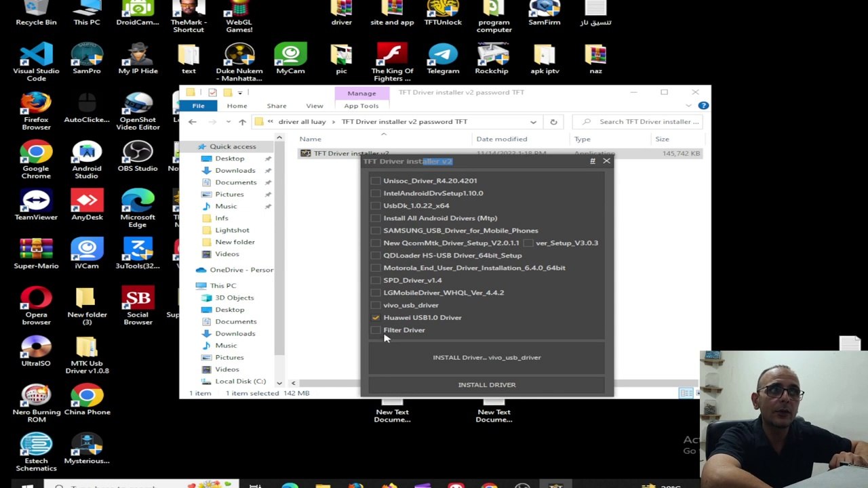This screenshot has height=488, width=868.
Task: Go back in File Explorer
Action: pos(193,122)
